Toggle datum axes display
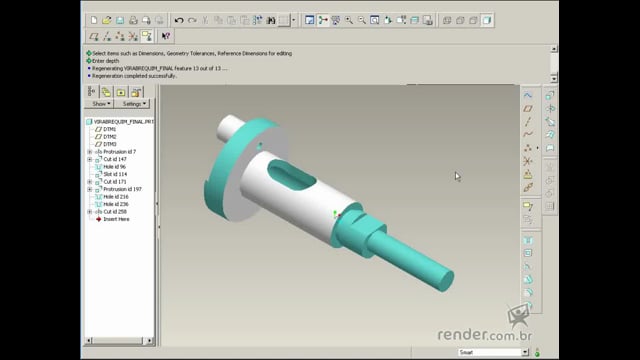Viewport: 640px width, 360px height. coord(107,36)
